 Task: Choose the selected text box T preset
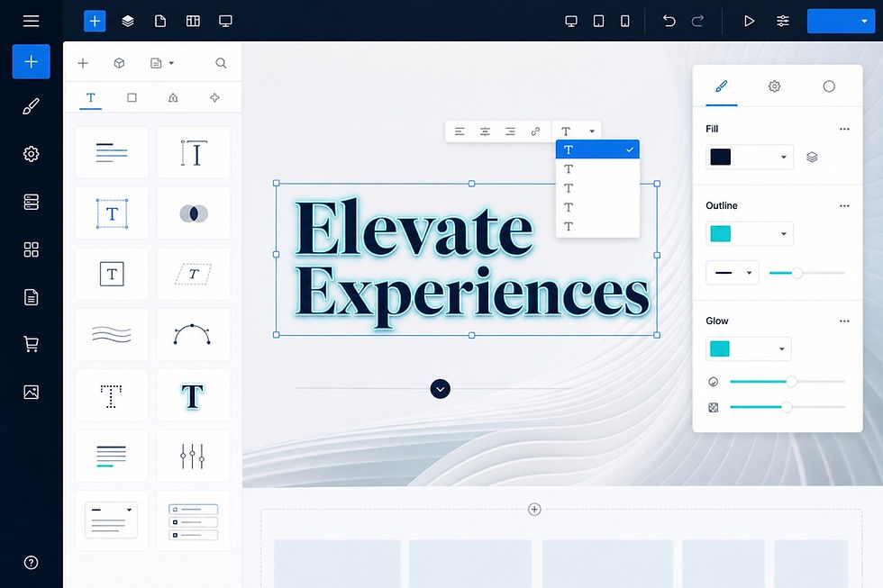(112, 213)
